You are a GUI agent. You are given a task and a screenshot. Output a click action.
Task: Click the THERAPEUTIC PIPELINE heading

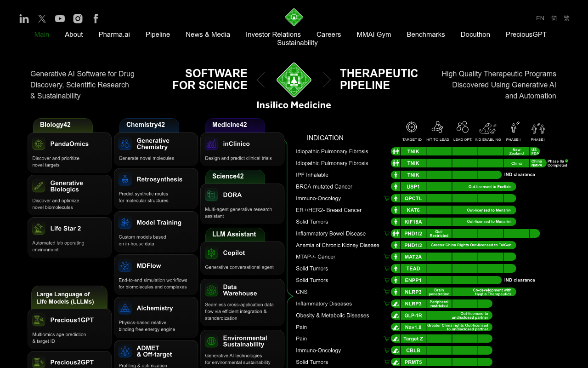pyautogui.click(x=379, y=80)
